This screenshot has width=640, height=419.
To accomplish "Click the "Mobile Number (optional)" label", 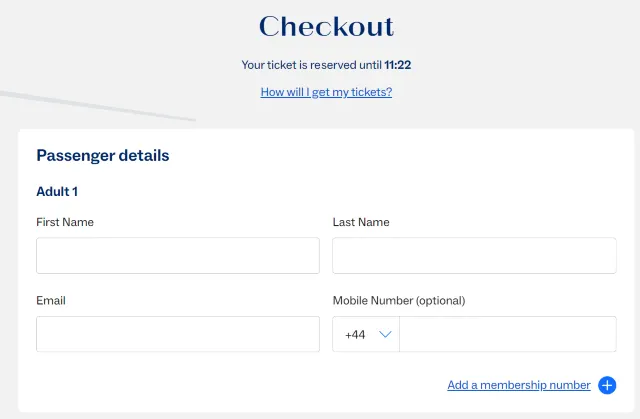I will (x=399, y=300).
